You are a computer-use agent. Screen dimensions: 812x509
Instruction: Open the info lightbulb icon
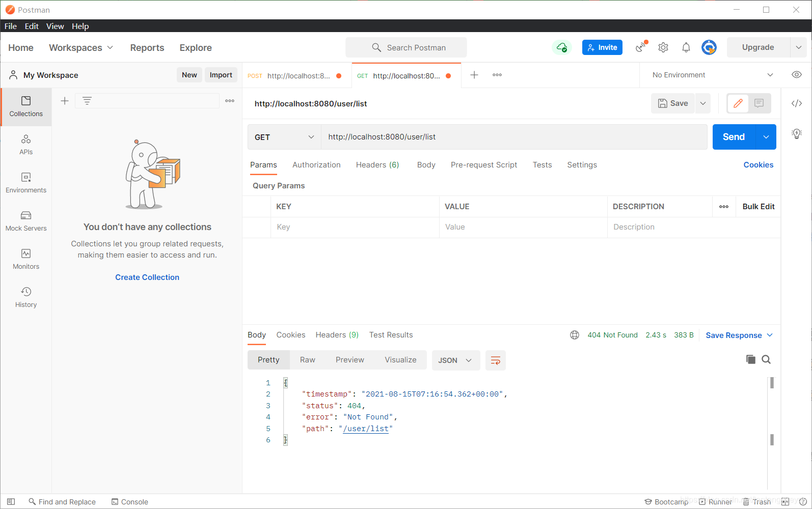coord(797,134)
